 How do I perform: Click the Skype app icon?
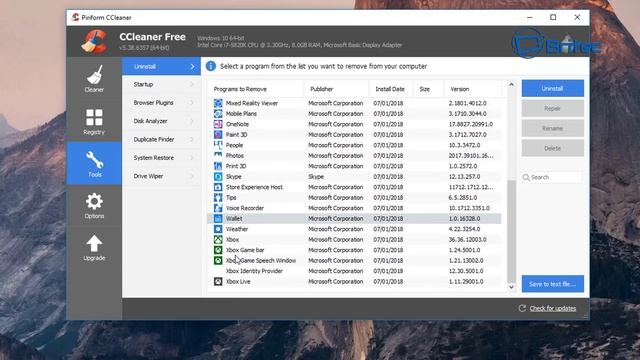pos(218,177)
